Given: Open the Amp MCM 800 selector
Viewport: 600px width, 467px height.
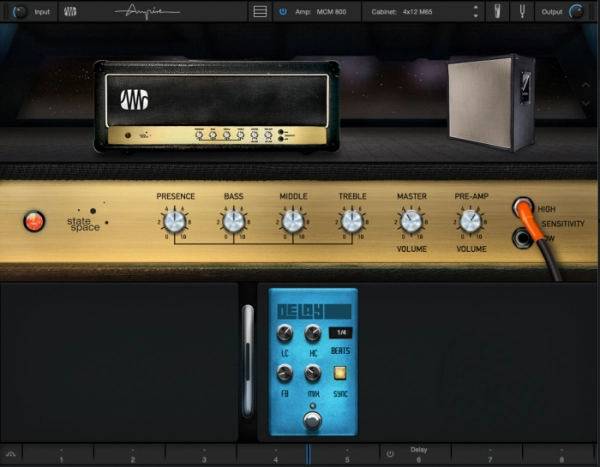Looking at the screenshot, I should 321,12.
